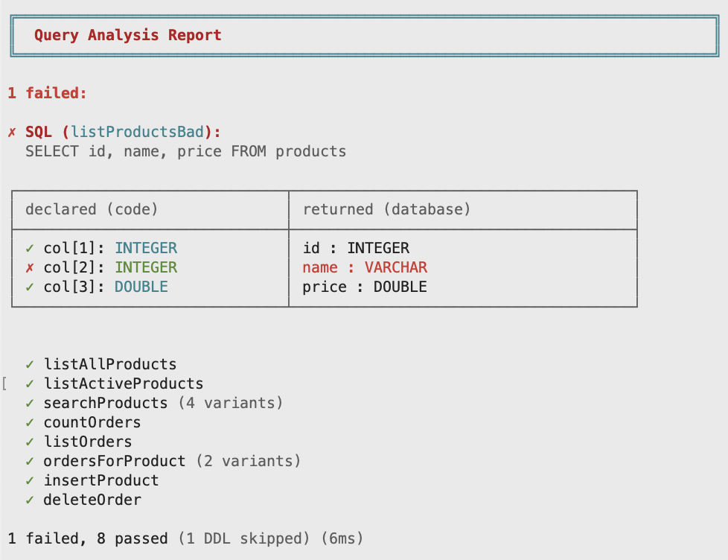Click the SELECT id, name, price query line
The height and width of the screenshot is (560, 728).
(x=185, y=152)
